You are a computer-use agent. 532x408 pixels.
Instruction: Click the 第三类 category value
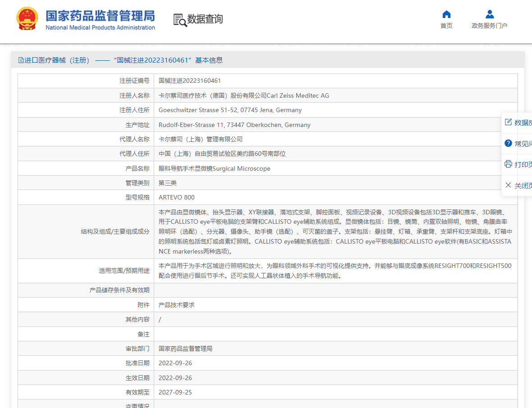pyautogui.click(x=168, y=183)
